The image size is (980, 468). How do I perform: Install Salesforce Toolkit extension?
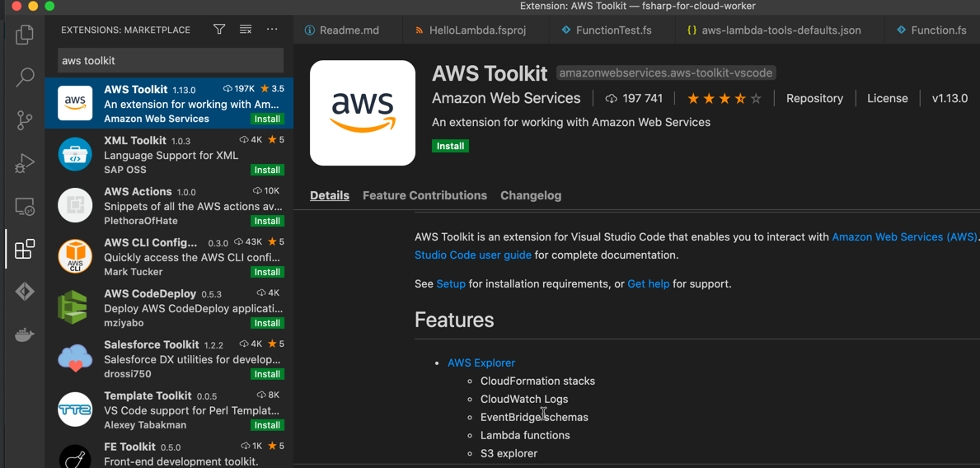point(268,374)
